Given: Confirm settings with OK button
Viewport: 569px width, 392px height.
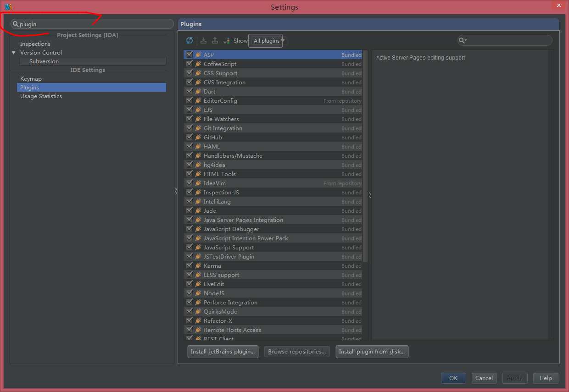Looking at the screenshot, I should click(x=453, y=378).
